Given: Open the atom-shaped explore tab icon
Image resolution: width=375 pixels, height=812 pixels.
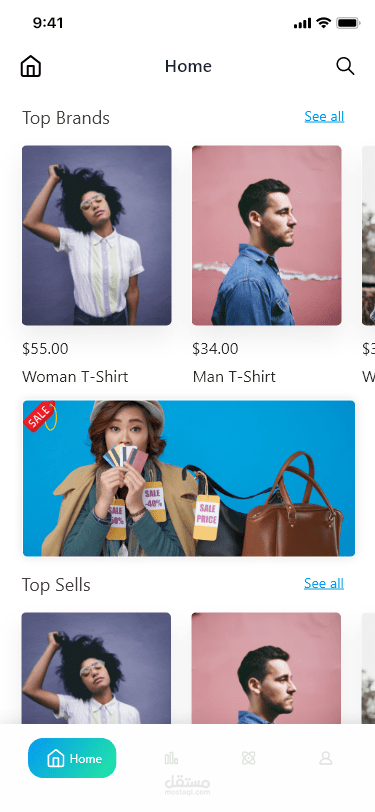Looking at the screenshot, I should coord(249,759).
